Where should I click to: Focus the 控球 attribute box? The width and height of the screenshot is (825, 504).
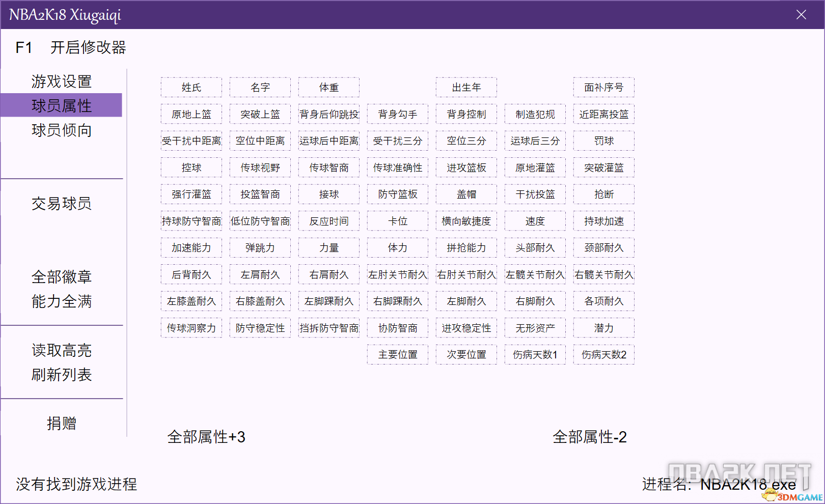click(191, 167)
